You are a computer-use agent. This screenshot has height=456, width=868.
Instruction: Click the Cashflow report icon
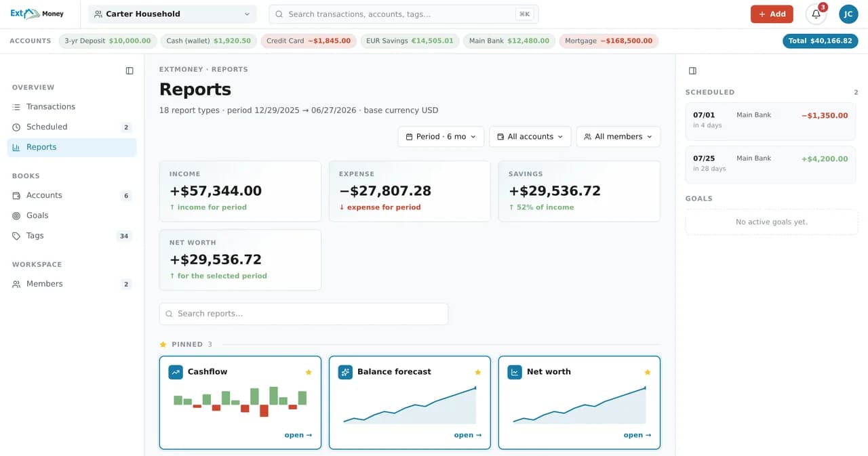(x=176, y=372)
